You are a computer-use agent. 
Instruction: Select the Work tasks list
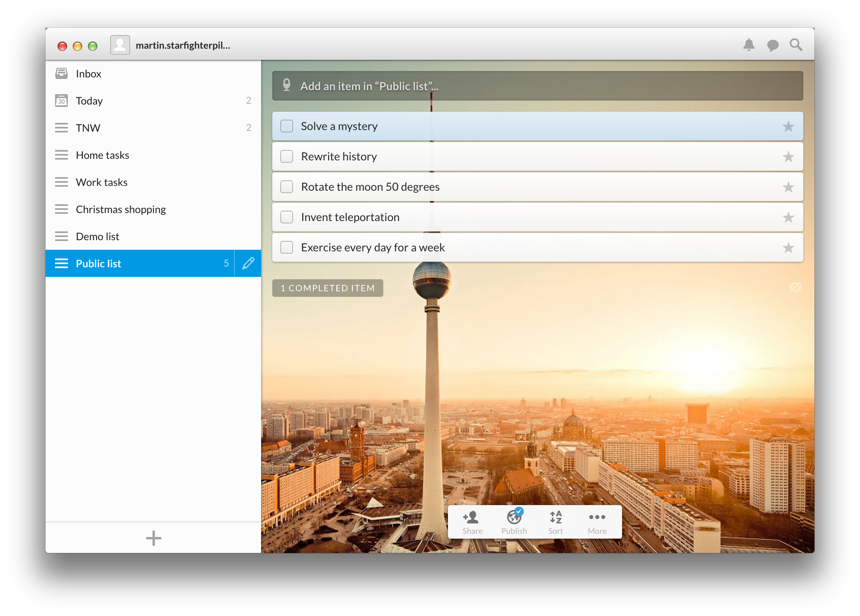(x=153, y=182)
